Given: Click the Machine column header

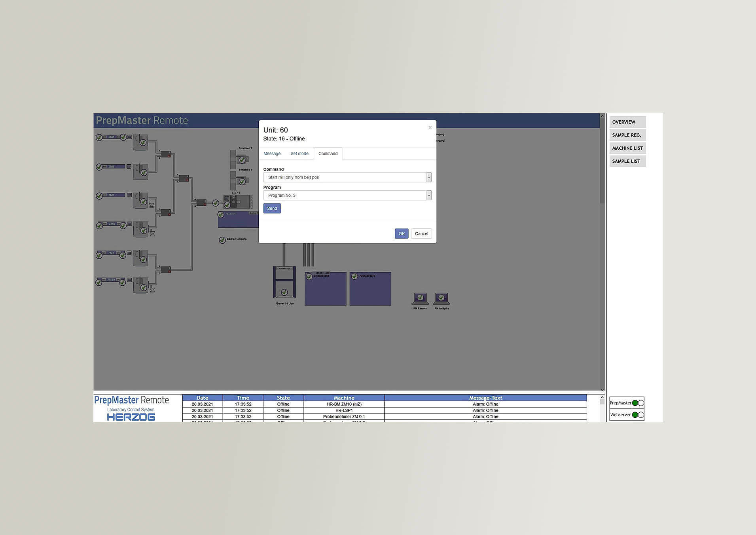Looking at the screenshot, I should pos(344,398).
